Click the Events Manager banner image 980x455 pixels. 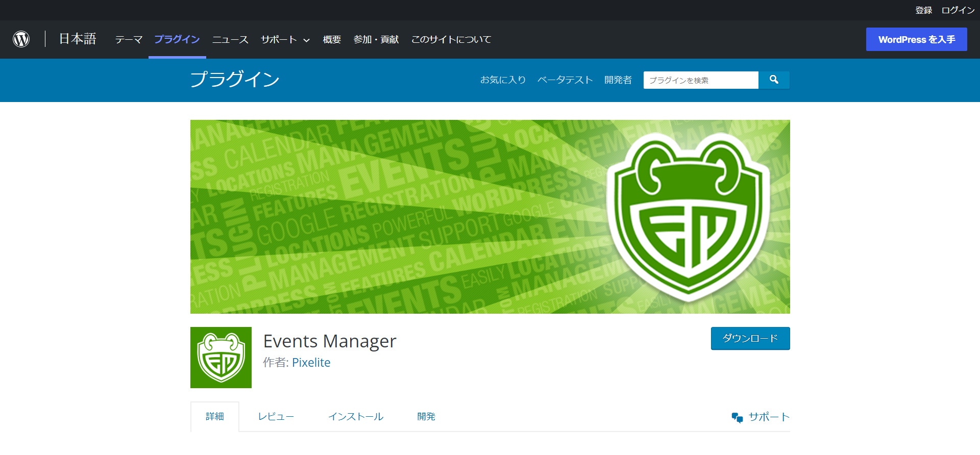[x=490, y=217]
